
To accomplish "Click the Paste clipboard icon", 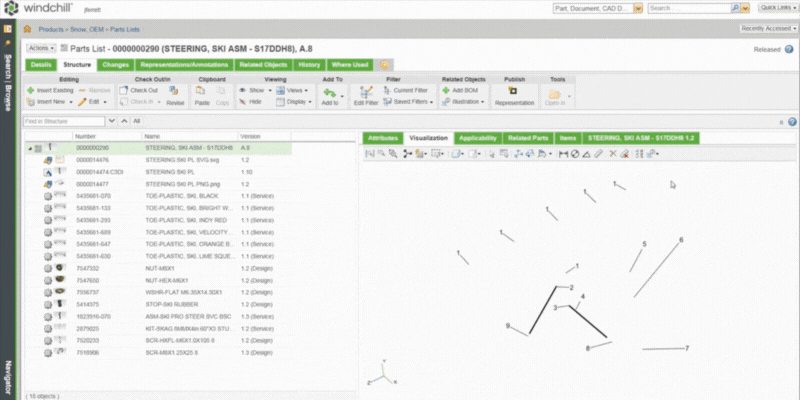I will [x=200, y=96].
